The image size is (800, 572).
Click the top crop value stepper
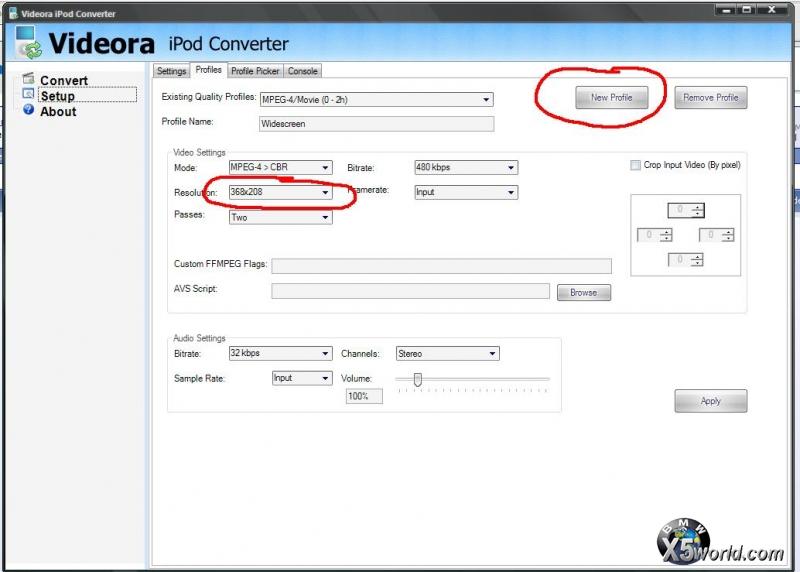686,210
